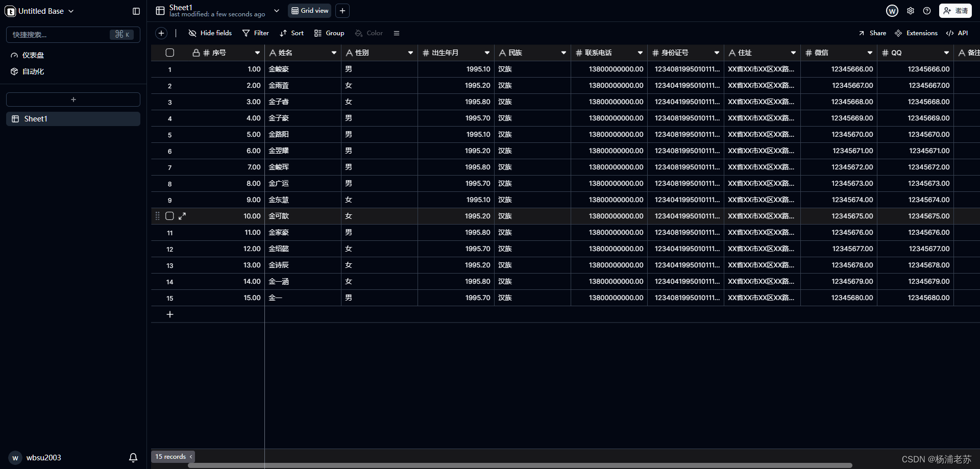Open the user avatar W at top right
Image resolution: width=980 pixels, height=469 pixels.
click(892, 11)
